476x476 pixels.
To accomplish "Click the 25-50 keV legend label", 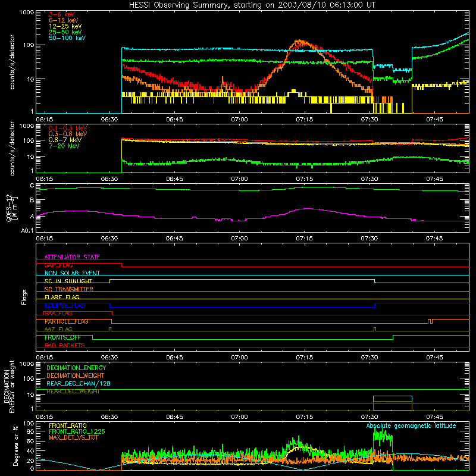I will (65, 32).
